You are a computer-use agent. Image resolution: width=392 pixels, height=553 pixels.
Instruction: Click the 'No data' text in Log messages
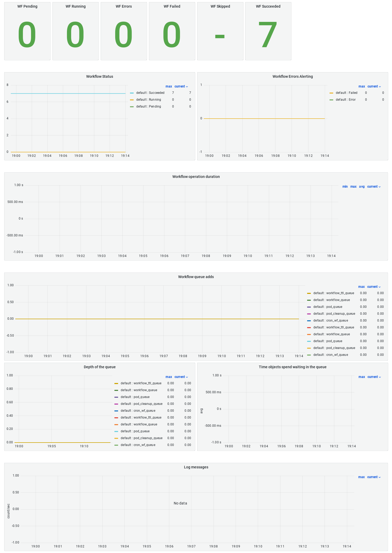[180, 503]
